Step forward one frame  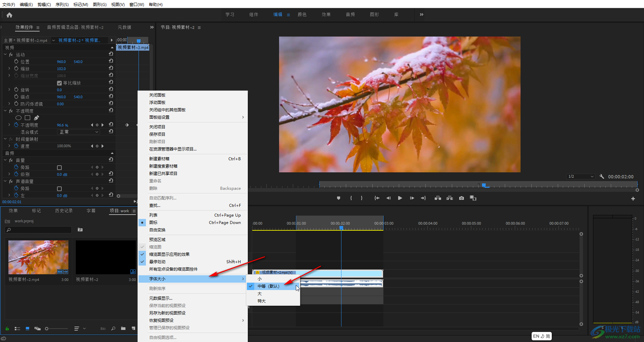click(412, 198)
